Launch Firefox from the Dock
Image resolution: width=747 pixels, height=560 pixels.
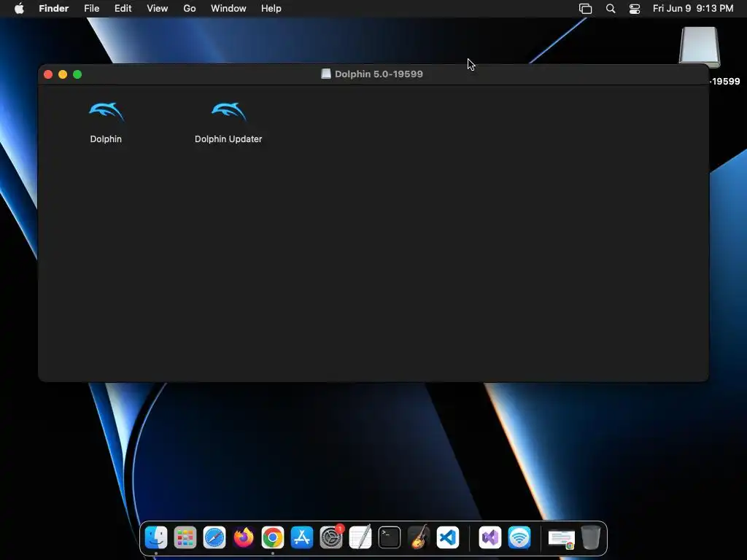click(244, 537)
